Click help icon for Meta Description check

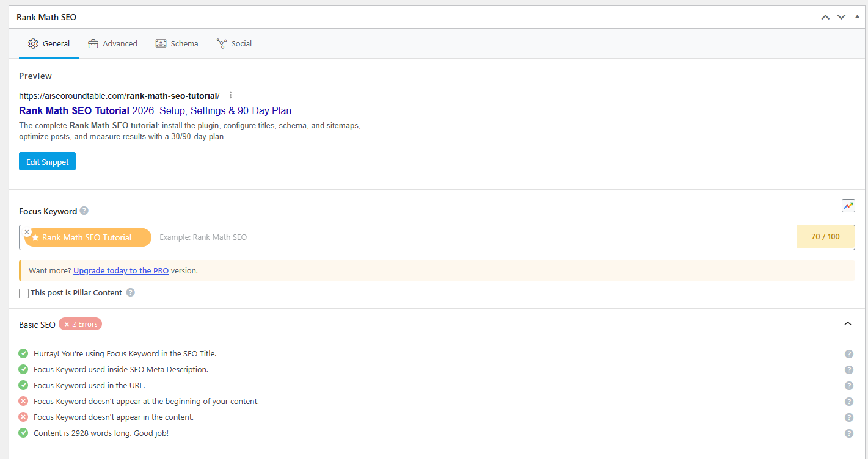(848, 370)
